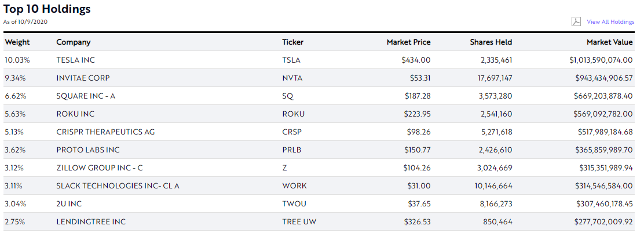Click the SQ ticker symbol

[x=288, y=96]
